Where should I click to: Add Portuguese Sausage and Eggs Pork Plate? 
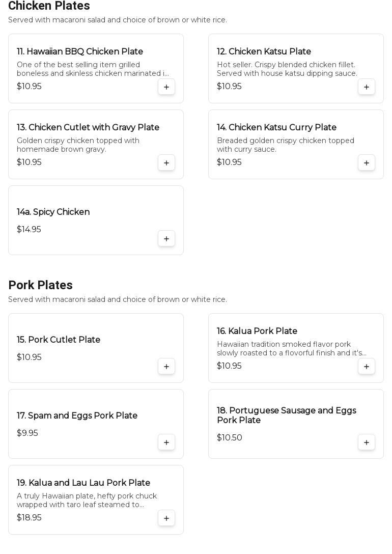367,442
